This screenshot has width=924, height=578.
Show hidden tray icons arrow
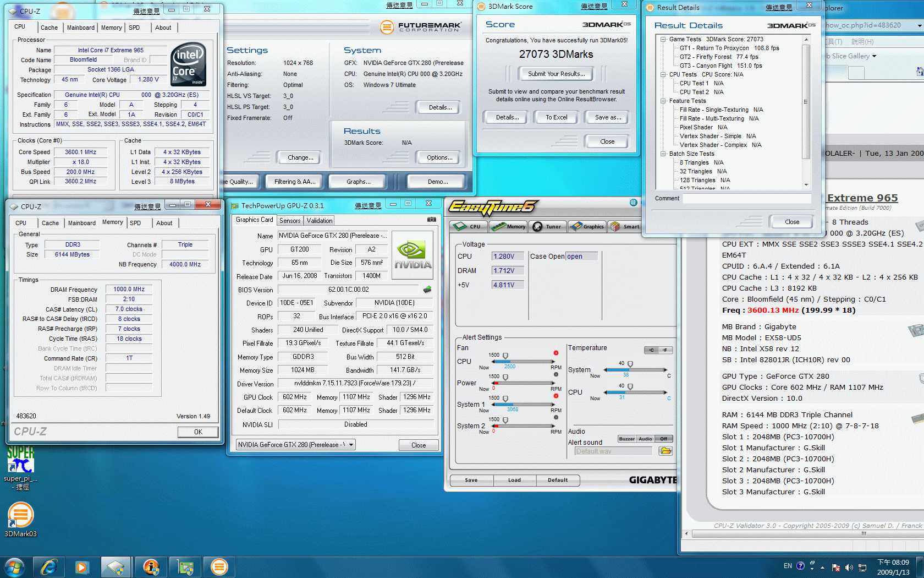pyautogui.click(x=823, y=567)
